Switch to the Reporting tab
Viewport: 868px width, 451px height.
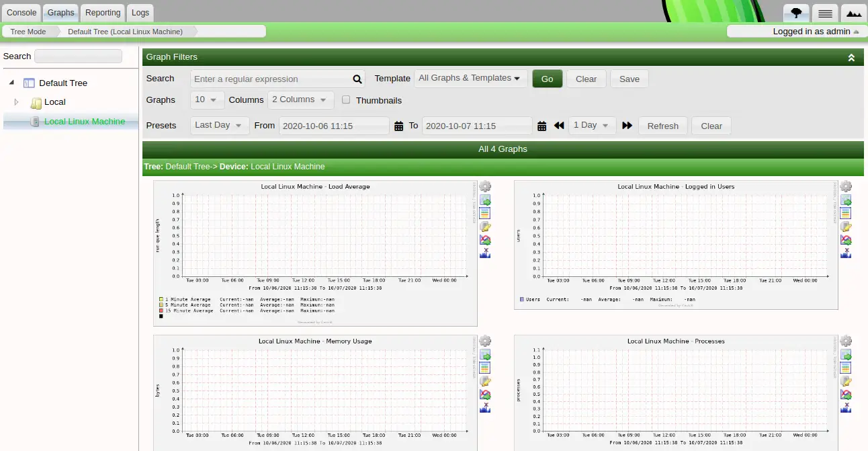tap(103, 13)
